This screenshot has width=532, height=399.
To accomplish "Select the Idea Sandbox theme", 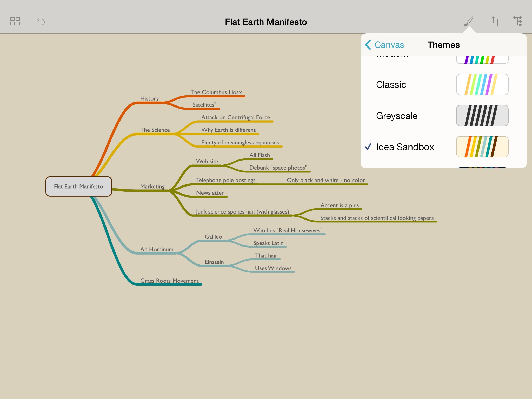I will click(443, 147).
